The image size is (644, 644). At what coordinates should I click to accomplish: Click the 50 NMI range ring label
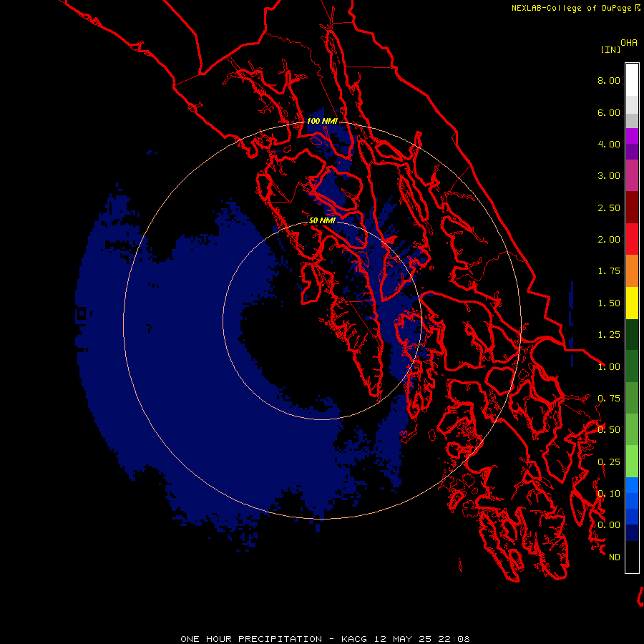[322, 220]
